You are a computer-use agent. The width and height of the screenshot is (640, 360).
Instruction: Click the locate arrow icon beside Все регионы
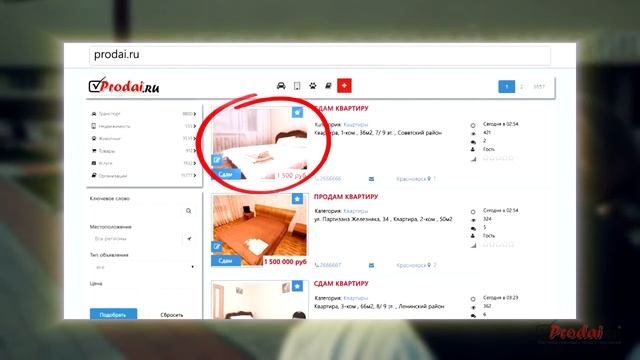[189, 239]
